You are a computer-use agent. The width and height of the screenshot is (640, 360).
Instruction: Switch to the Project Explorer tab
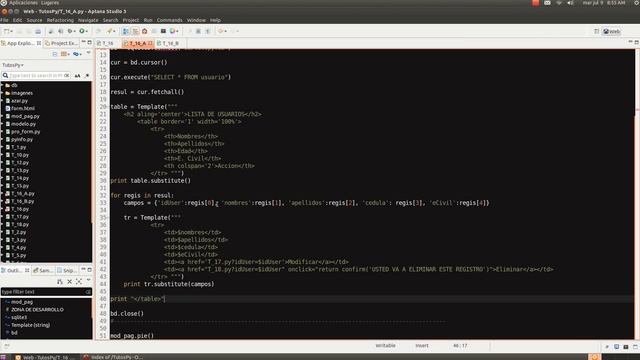62,43
